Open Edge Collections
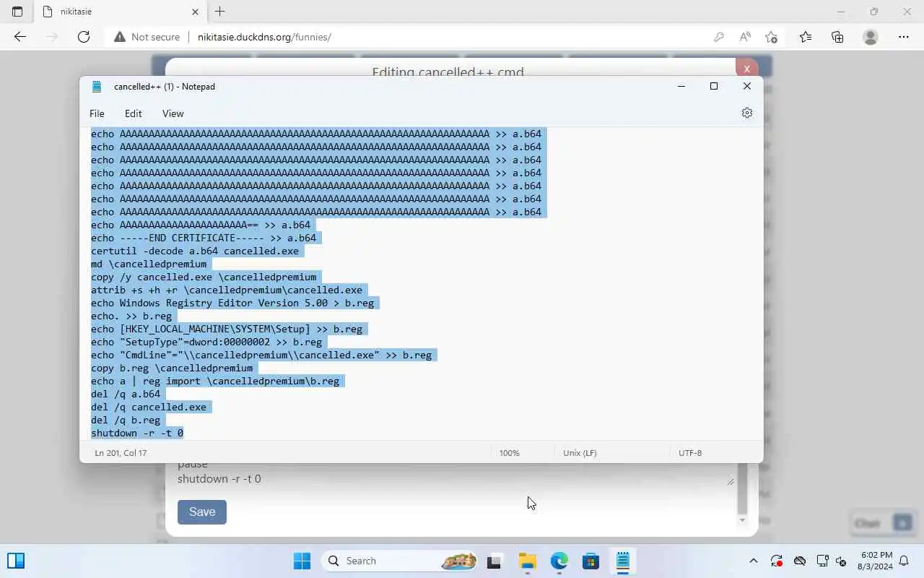The width and height of the screenshot is (924, 578). pyautogui.click(x=837, y=37)
